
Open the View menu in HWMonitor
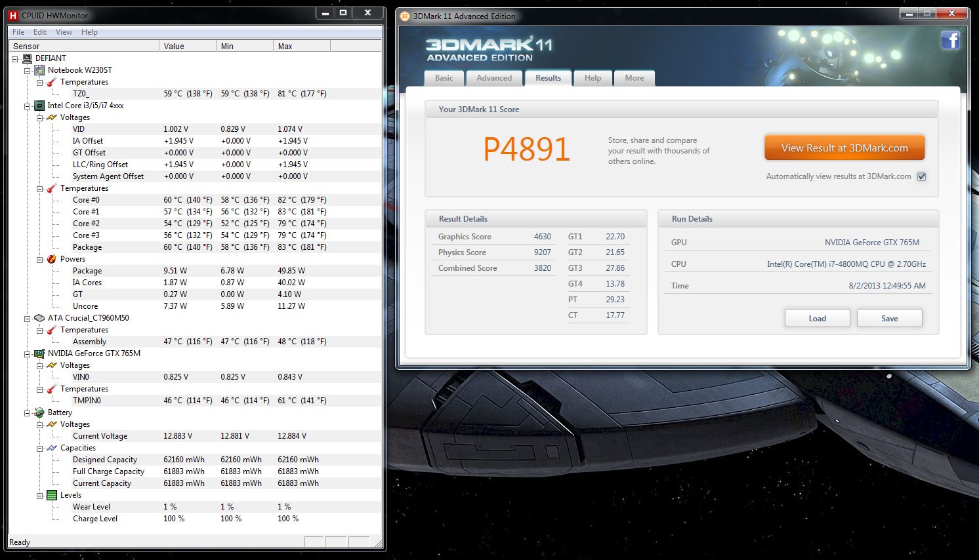(x=64, y=32)
